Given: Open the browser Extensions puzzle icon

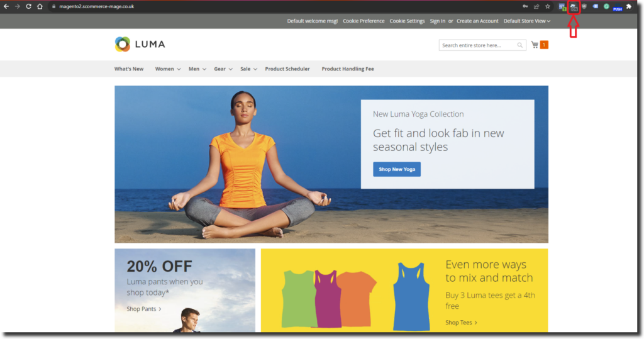Looking at the screenshot, I should (x=628, y=6).
